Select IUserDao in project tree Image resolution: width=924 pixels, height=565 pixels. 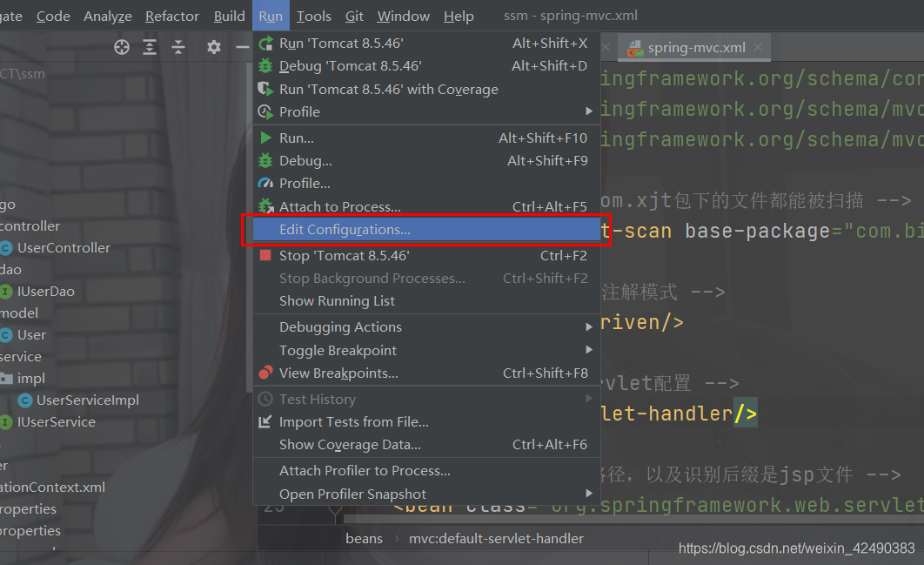pyautogui.click(x=46, y=292)
